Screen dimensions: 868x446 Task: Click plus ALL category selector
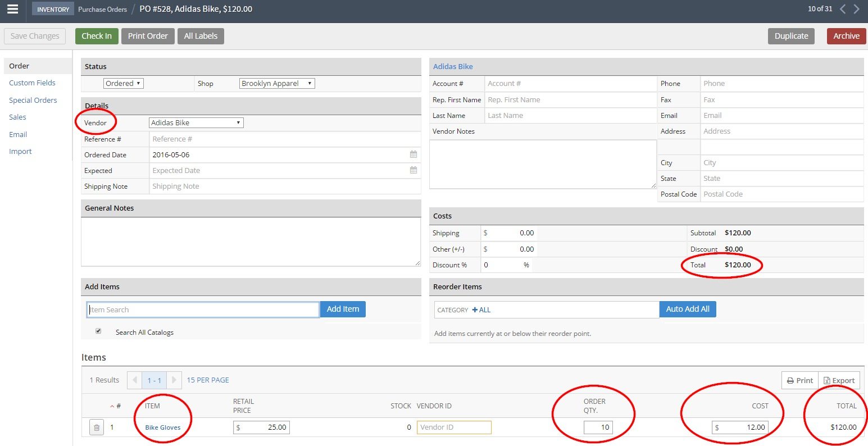coord(481,310)
